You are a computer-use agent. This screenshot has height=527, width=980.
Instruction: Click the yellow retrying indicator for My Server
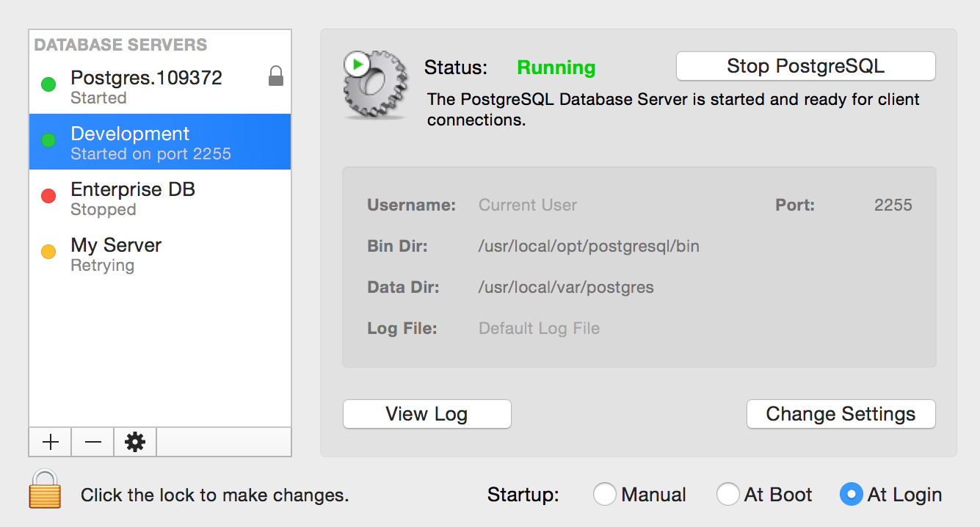pos(48,251)
